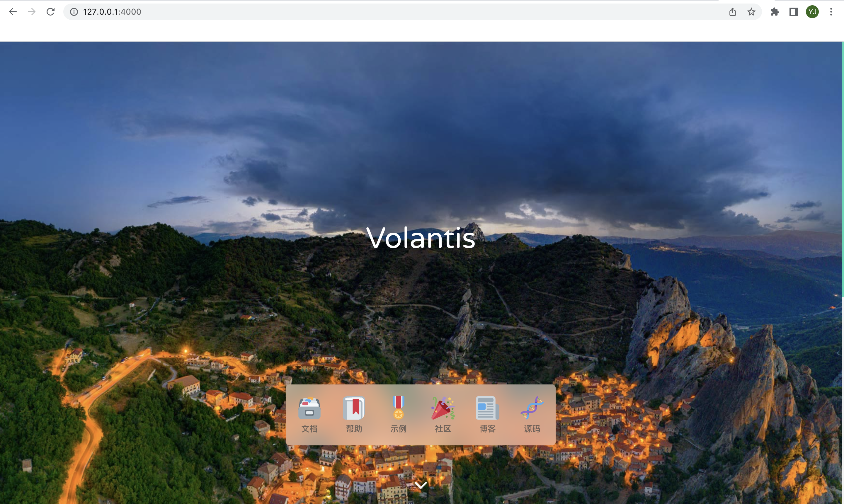Share this page via share icon
Image resolution: width=844 pixels, height=504 pixels.
coord(732,12)
